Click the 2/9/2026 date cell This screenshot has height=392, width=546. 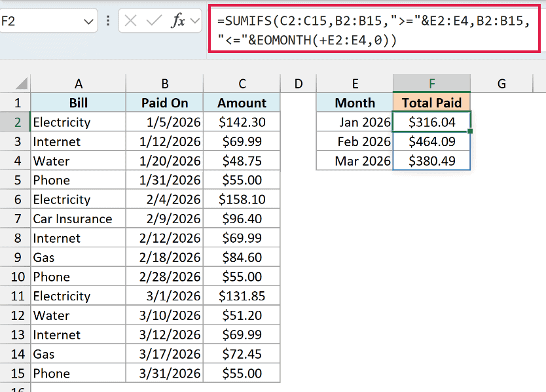(x=165, y=219)
